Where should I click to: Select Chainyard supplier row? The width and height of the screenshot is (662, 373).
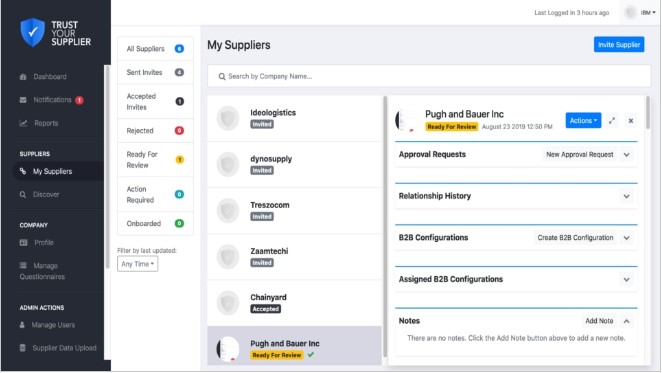point(295,302)
